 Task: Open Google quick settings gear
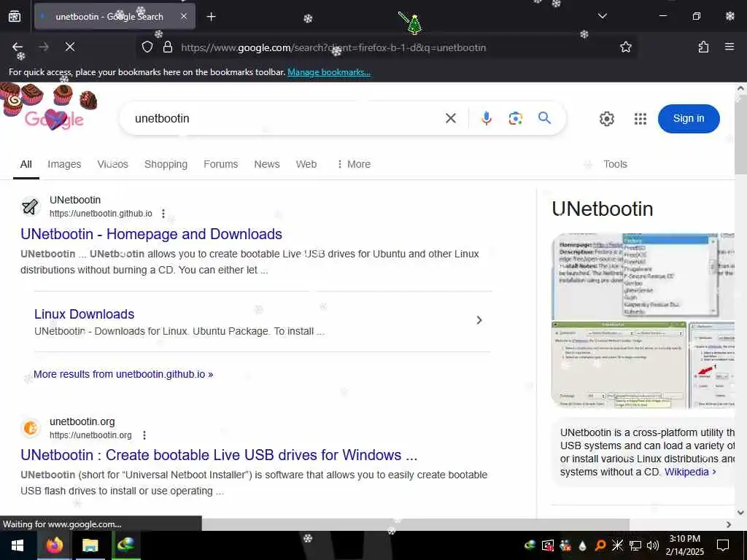(606, 119)
